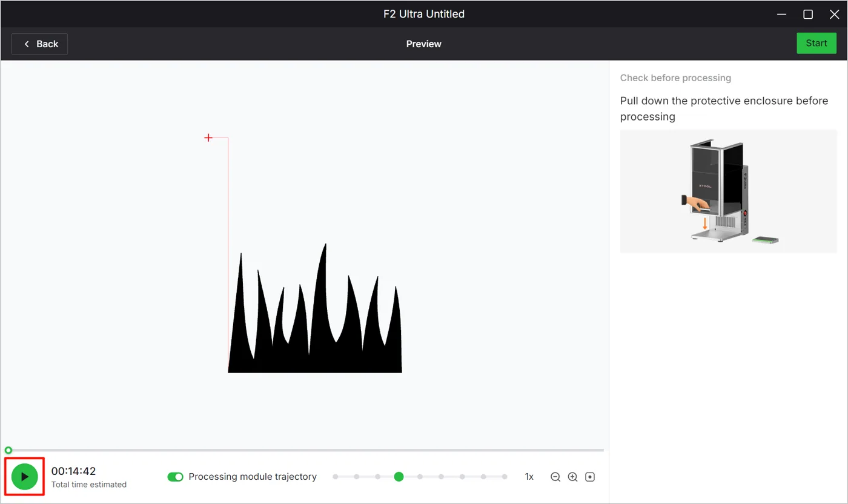The height and width of the screenshot is (504, 848).
Task: Click Start to begin processing
Action: 816,43
